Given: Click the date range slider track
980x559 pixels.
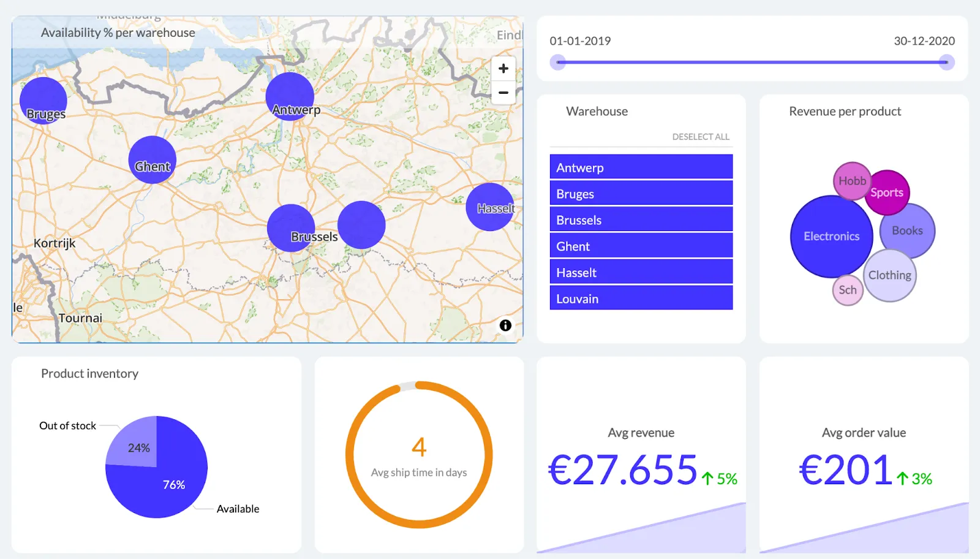Looking at the screenshot, I should 752,62.
